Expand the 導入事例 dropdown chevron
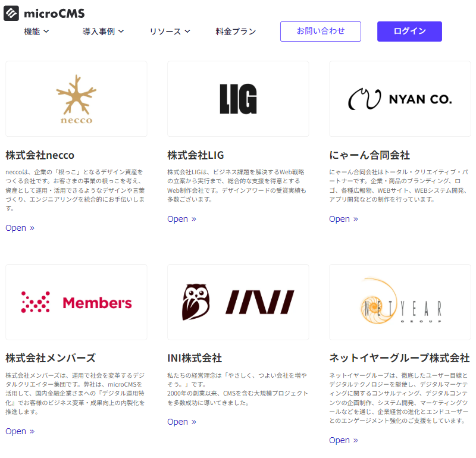 click(x=121, y=32)
